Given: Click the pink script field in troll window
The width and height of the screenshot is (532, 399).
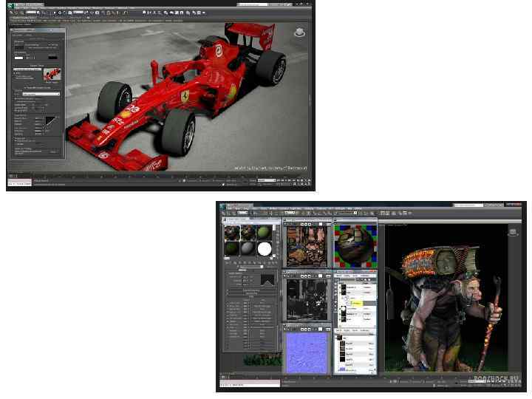Looking at the screenshot, I should (x=250, y=383).
